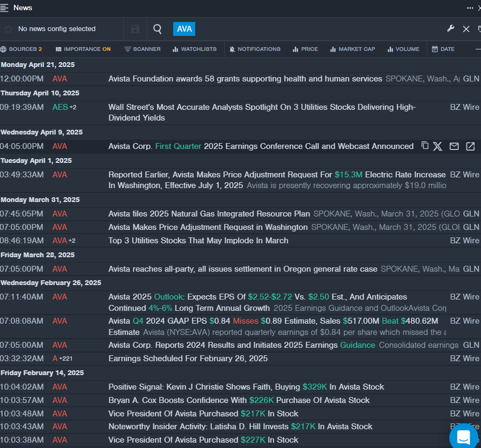The height and width of the screenshot is (448, 481).
Task: Open Avista Corp. Reports 2024 Results story
Action: click(242, 345)
